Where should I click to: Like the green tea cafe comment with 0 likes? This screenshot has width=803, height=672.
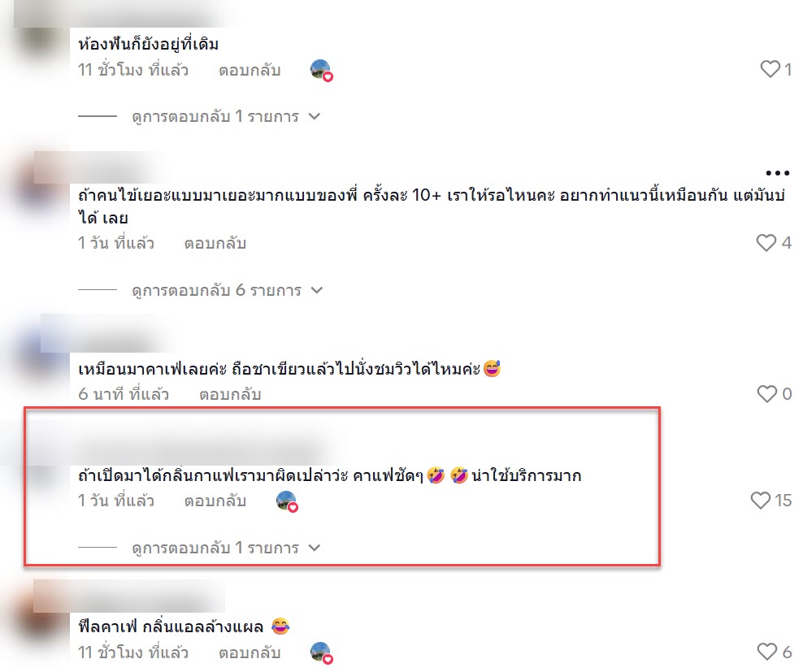tap(767, 394)
